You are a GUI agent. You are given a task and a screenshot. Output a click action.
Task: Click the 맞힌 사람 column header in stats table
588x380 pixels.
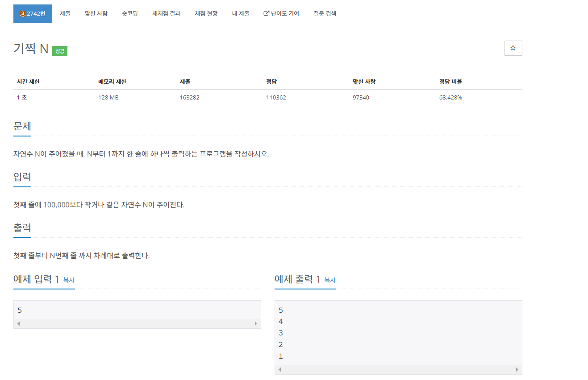pyautogui.click(x=364, y=82)
